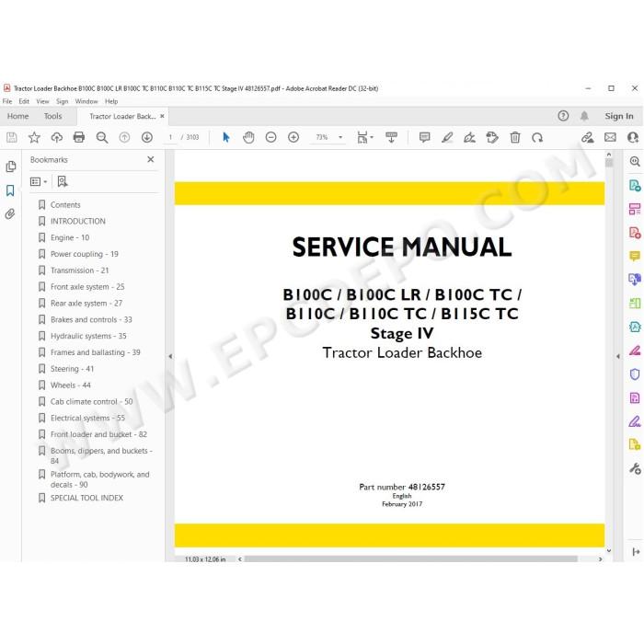Open Electrical systems - 55 bookmark

click(87, 418)
